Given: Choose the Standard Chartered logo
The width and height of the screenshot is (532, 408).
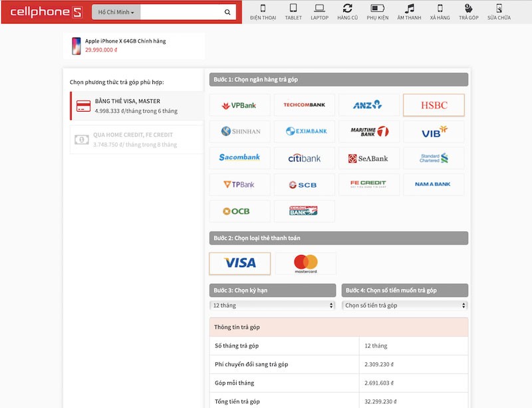Looking at the screenshot, I should (434, 157).
